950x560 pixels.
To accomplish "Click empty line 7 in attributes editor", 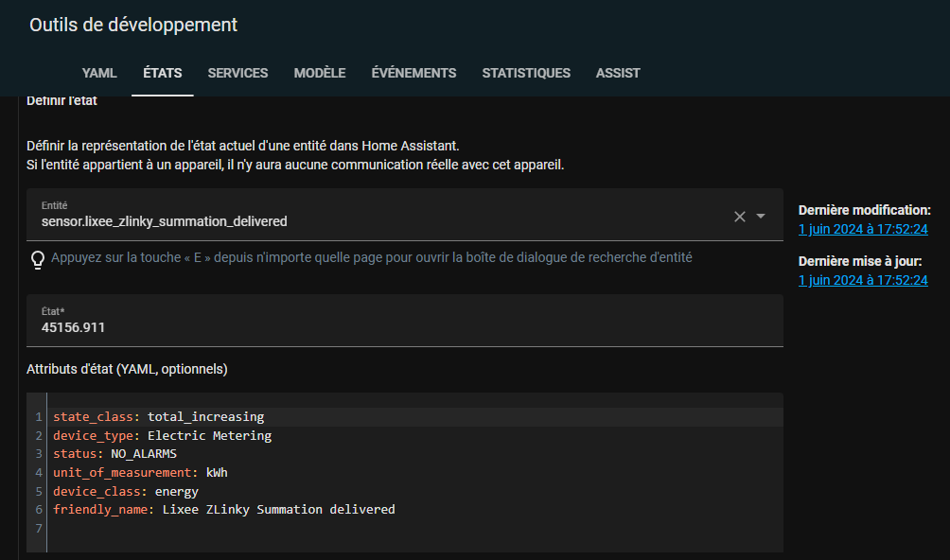I will pos(414,529).
